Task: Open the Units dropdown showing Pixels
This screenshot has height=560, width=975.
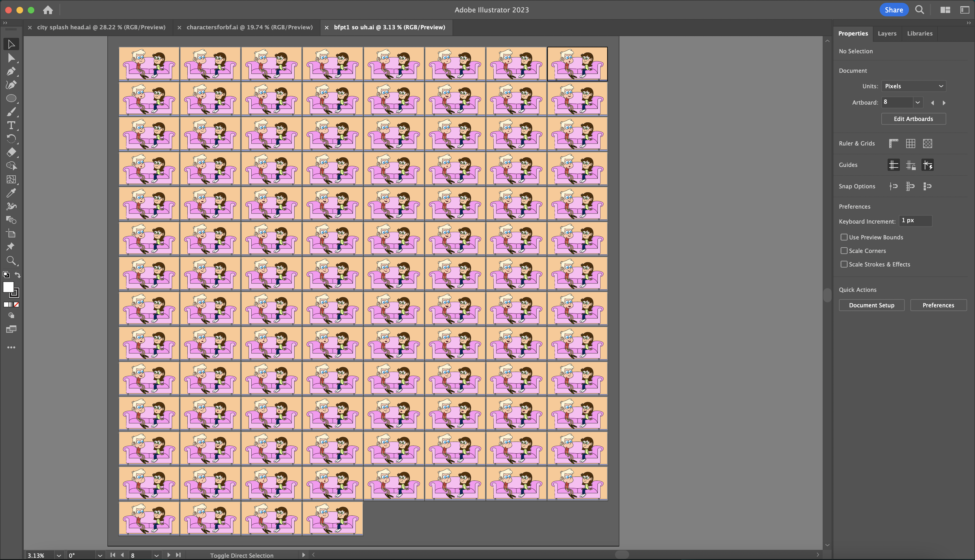Action: coord(913,86)
